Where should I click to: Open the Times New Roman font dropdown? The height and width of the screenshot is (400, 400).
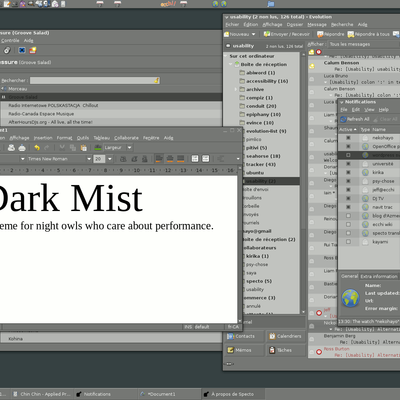[x=89, y=159]
